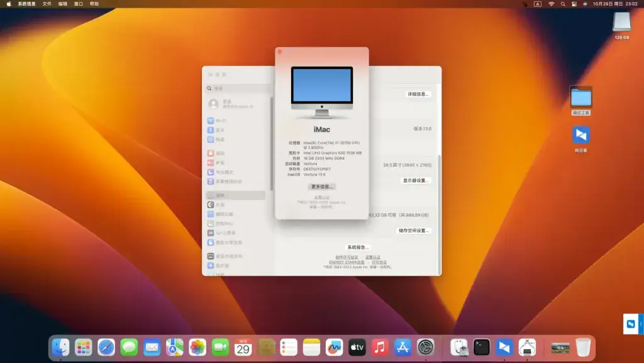Open Launchpad from the Dock
Screen dimensions: 644x363
coord(84,347)
